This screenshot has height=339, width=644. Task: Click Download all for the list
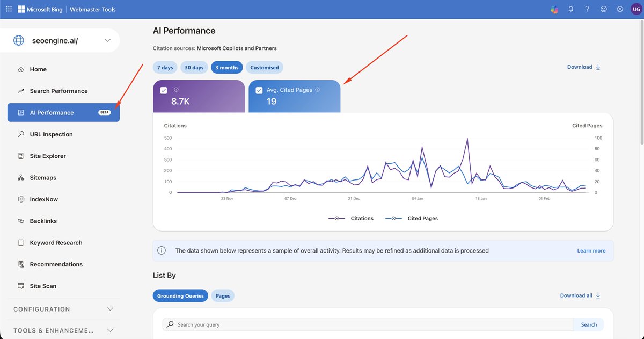click(x=580, y=295)
